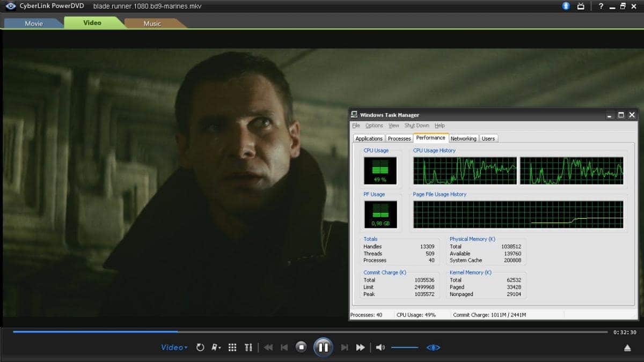644x362 pixels.
Task: Jump to the previous chapter
Action: click(284, 348)
